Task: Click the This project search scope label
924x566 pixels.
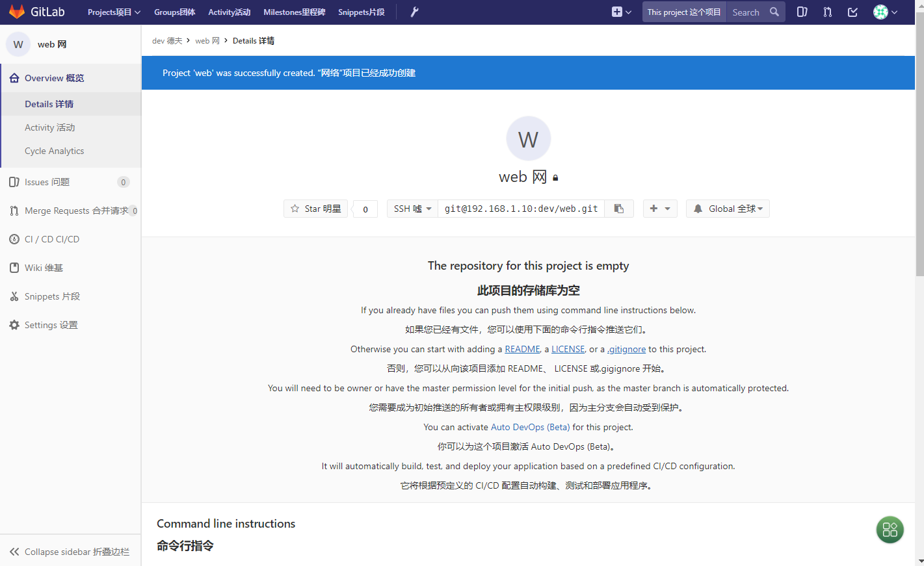Action: pos(684,12)
